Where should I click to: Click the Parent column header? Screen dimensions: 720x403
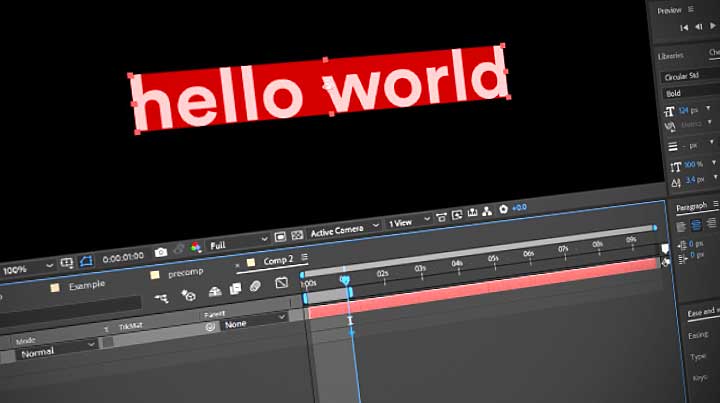pos(214,314)
